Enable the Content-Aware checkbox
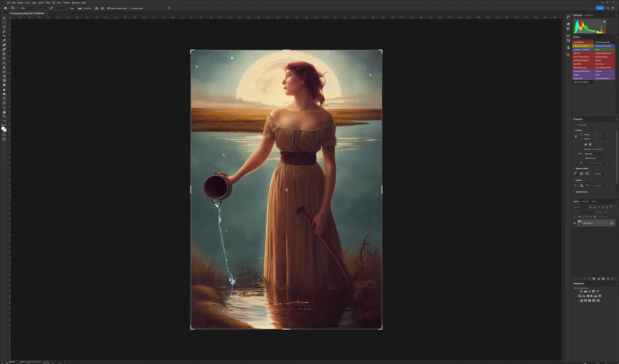The height and width of the screenshot is (364, 619). point(130,8)
